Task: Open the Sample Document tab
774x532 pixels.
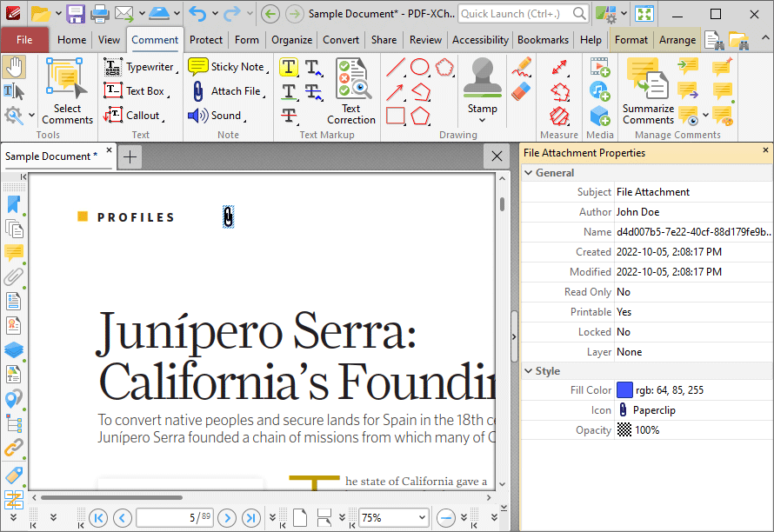Action: pos(51,156)
